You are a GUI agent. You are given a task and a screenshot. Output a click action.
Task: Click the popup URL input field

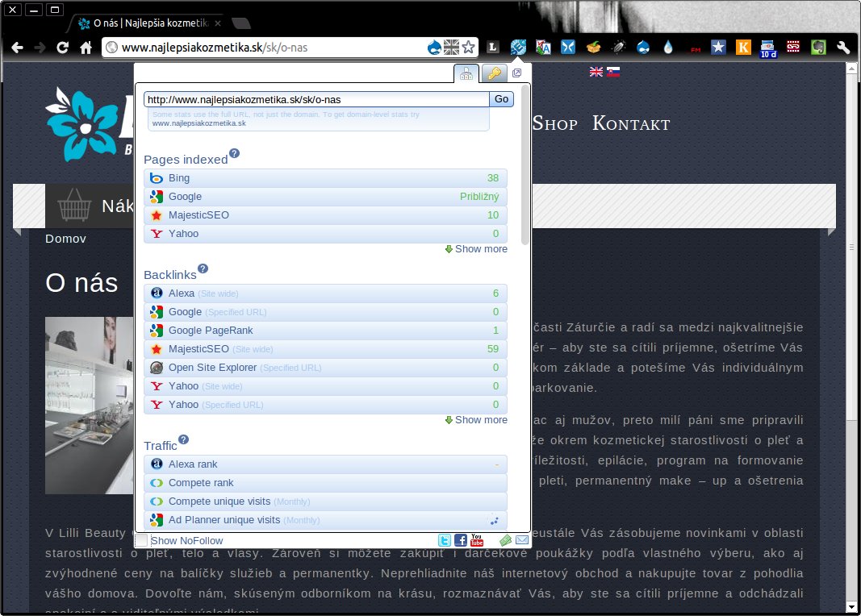pos(317,99)
